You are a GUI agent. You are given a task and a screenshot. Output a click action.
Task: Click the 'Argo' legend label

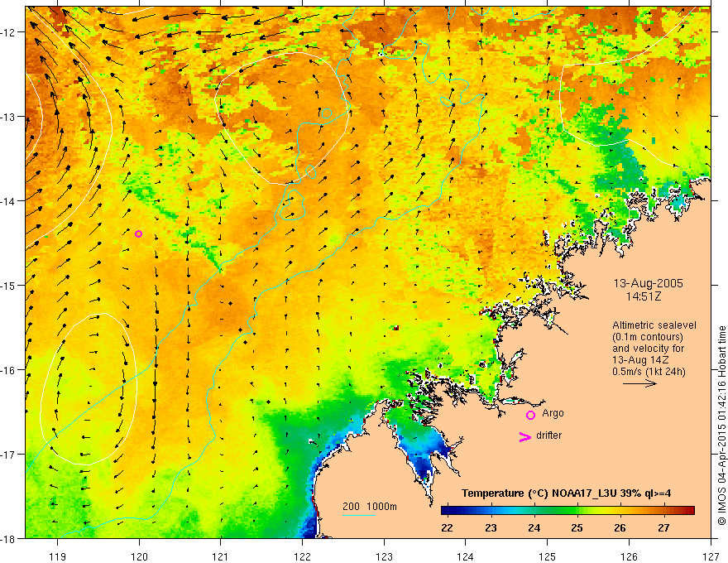coord(553,413)
